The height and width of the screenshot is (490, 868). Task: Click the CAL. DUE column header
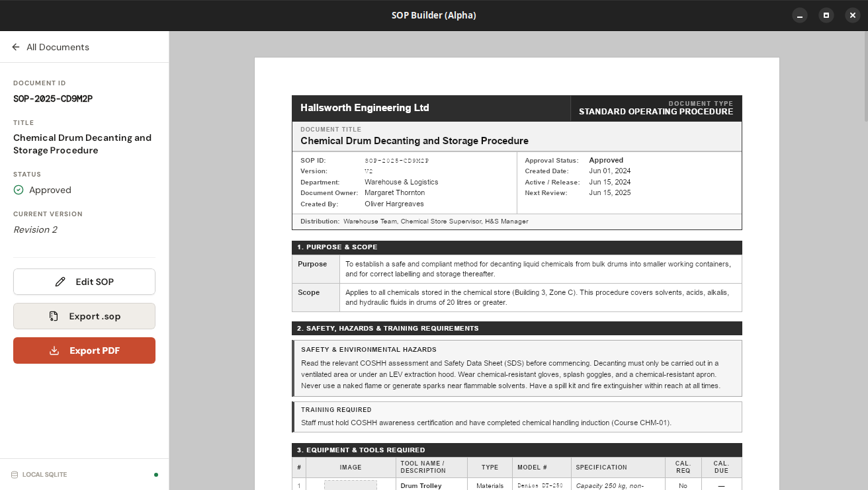(x=721, y=468)
